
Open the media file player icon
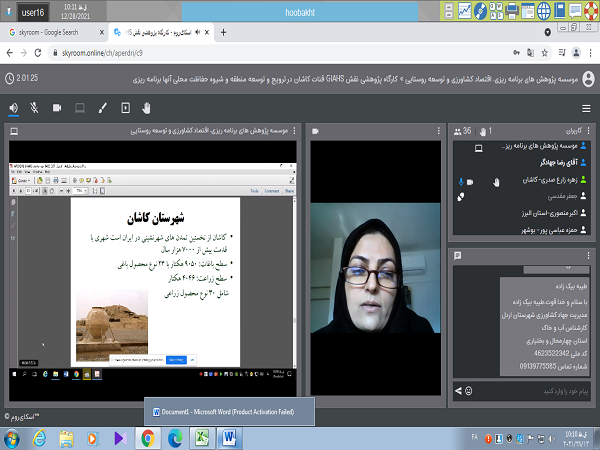[x=125, y=107]
